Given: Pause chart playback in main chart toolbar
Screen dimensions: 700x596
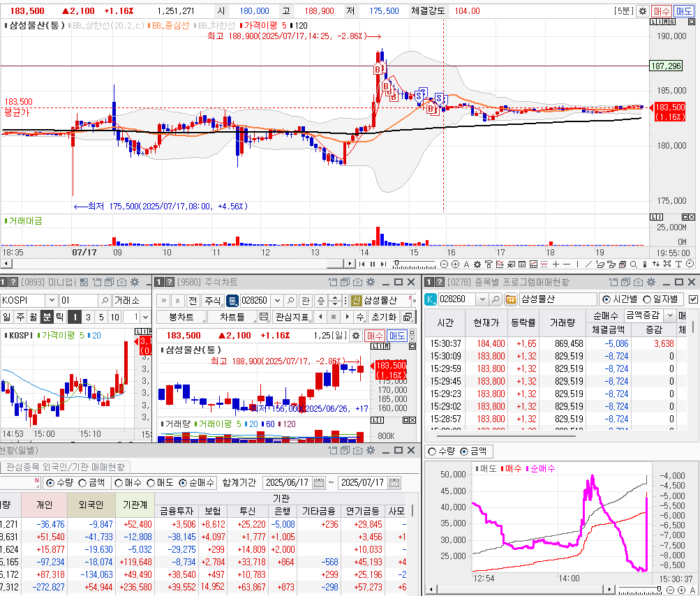Looking at the screenshot, I should [x=373, y=265].
